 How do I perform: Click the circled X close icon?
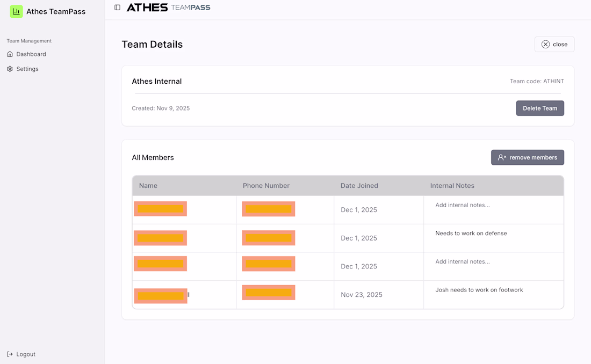pyautogui.click(x=545, y=45)
